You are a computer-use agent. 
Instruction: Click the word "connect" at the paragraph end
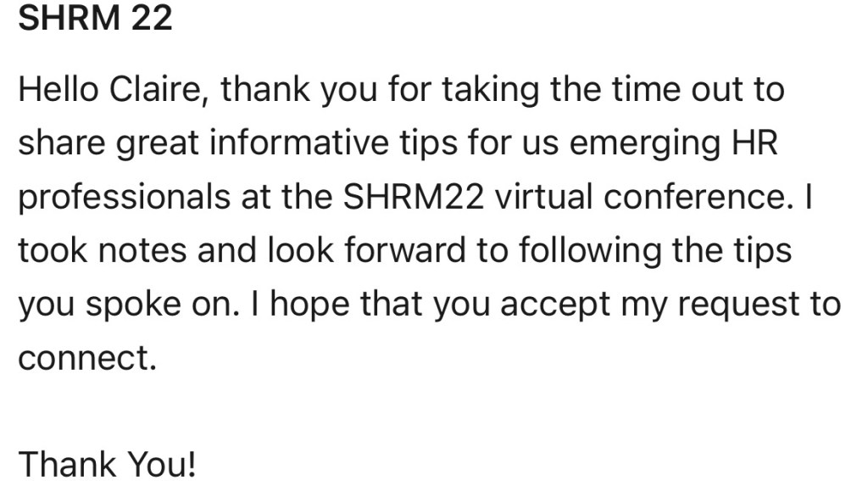pos(84,358)
